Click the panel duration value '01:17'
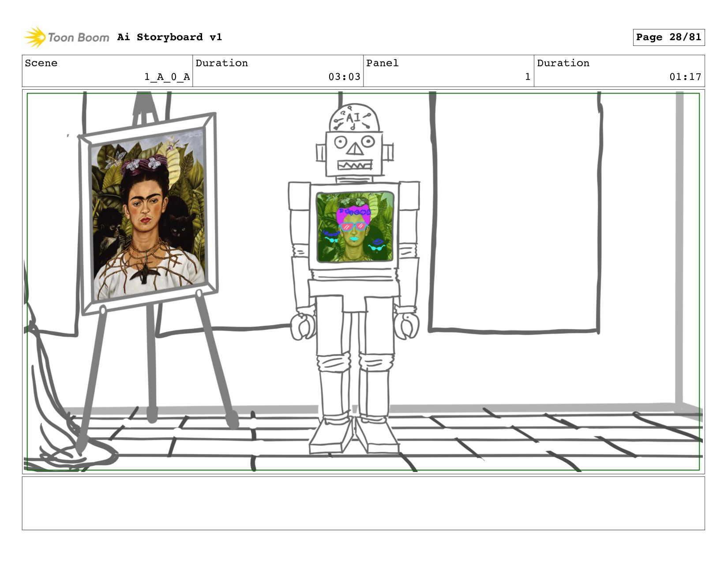The image size is (728, 563). pos(685,77)
